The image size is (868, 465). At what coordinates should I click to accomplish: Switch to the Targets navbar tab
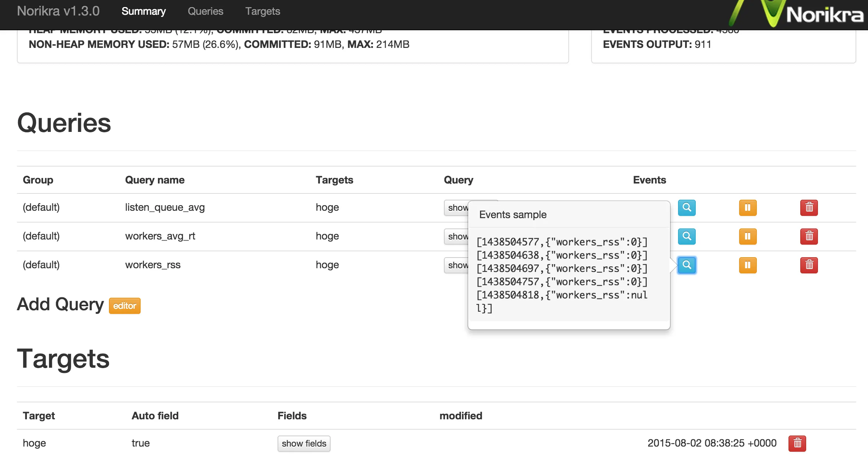point(262,11)
